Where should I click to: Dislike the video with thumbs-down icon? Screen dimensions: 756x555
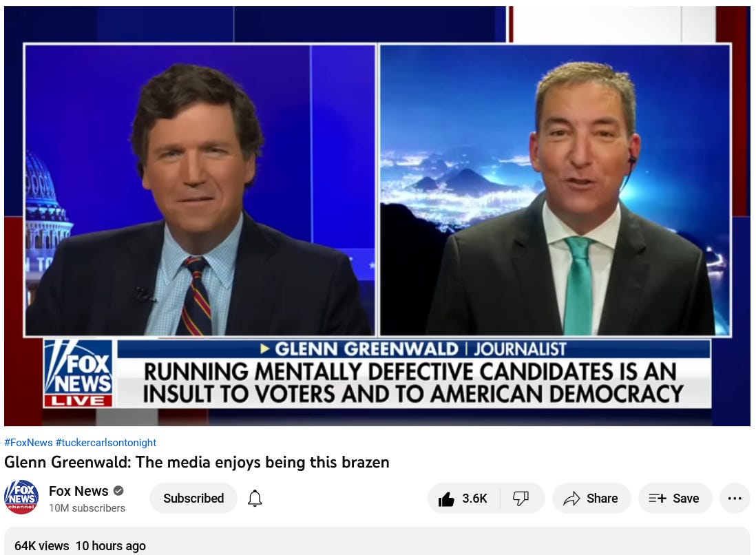pyautogui.click(x=521, y=499)
